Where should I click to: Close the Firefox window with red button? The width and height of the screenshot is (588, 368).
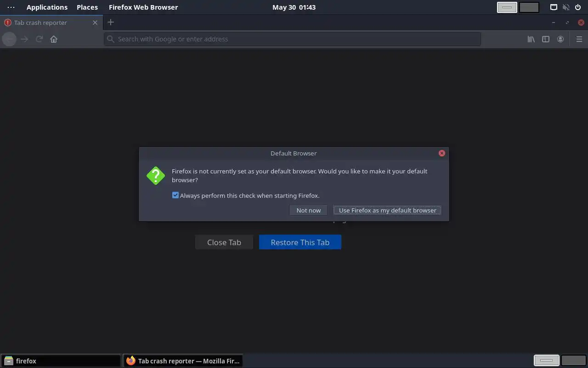[x=582, y=23]
